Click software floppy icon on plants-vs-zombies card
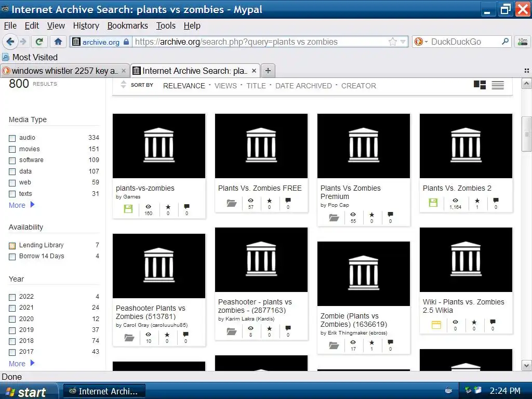 tap(128, 209)
